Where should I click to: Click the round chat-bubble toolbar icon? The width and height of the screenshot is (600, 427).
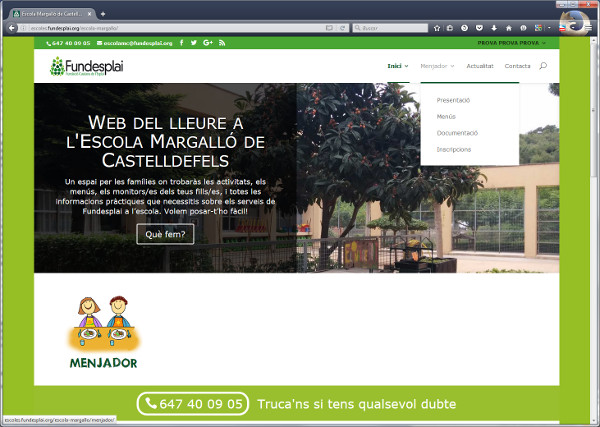click(523, 28)
